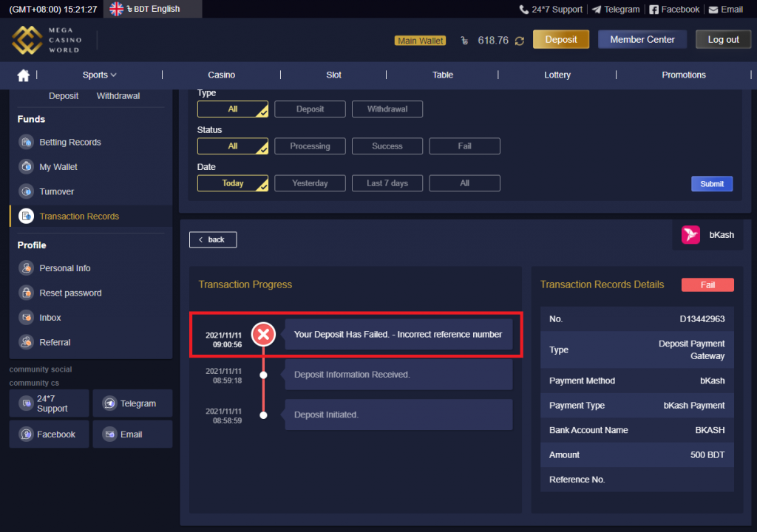The height and width of the screenshot is (532, 757).
Task: Click the red failed X status icon
Action: 264,334
